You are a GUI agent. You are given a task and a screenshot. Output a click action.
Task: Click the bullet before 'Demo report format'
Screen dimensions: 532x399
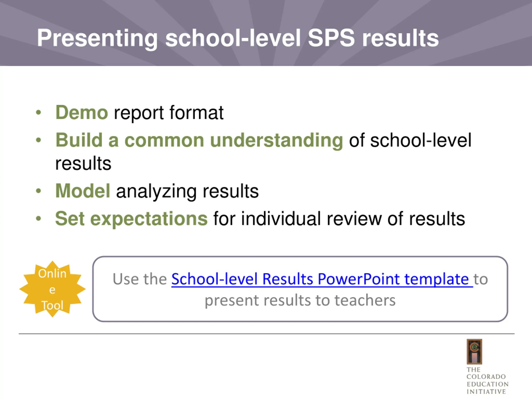point(38,113)
